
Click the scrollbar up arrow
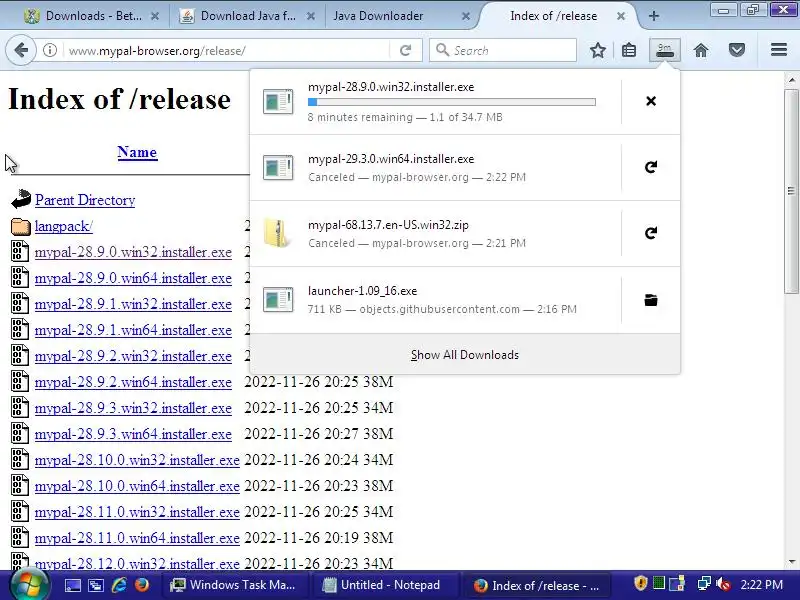791,80
